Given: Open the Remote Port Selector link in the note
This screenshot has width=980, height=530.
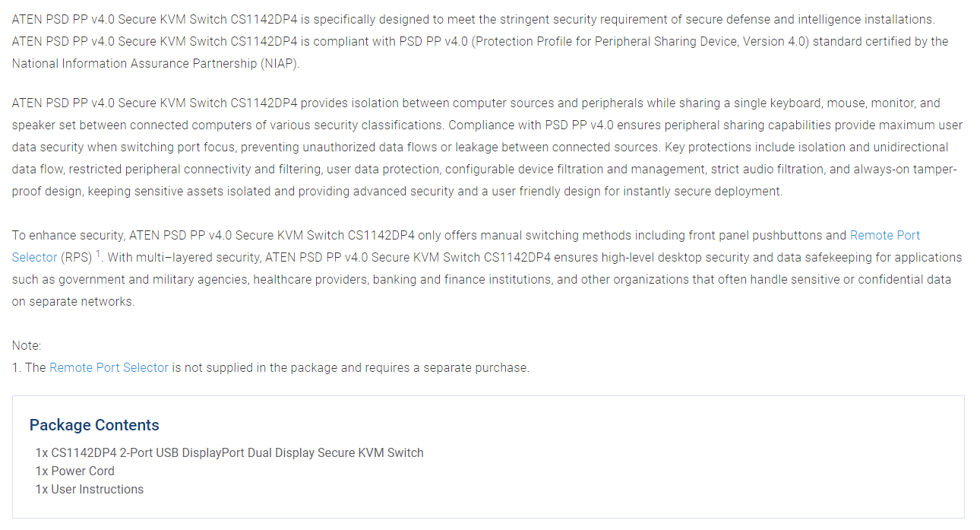Looking at the screenshot, I should 109,367.
